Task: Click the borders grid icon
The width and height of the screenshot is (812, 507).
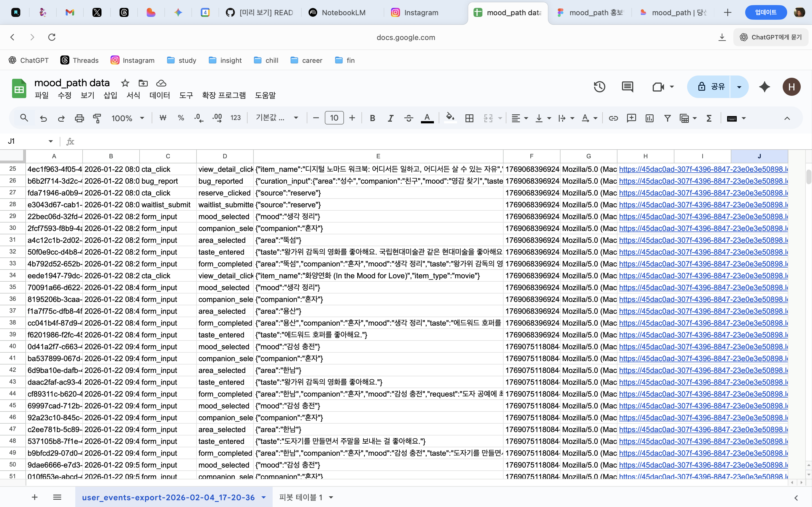Action: (469, 118)
